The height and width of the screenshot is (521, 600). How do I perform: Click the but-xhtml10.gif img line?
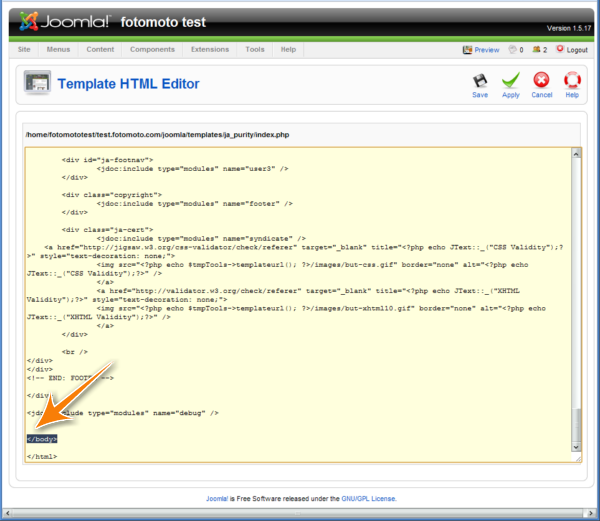click(321, 308)
